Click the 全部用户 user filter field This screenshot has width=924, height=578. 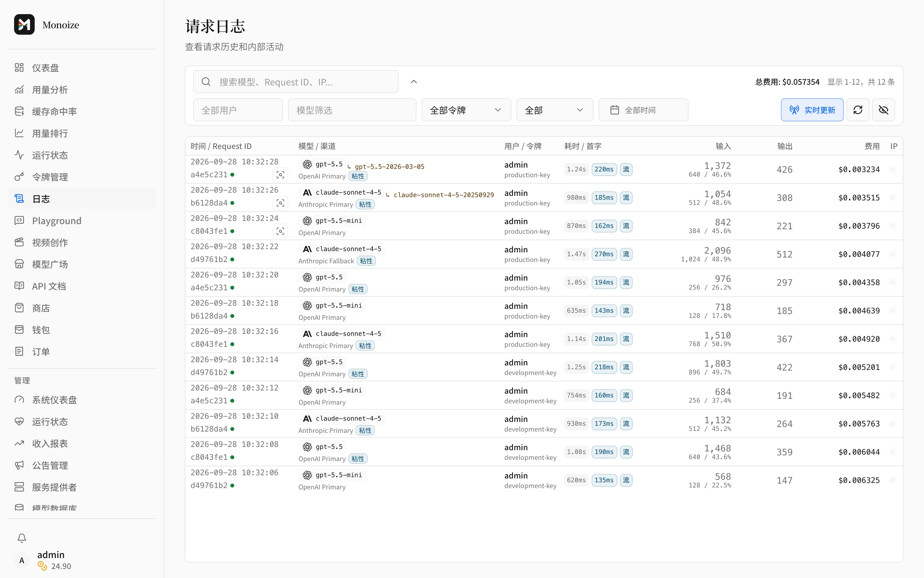click(x=238, y=110)
